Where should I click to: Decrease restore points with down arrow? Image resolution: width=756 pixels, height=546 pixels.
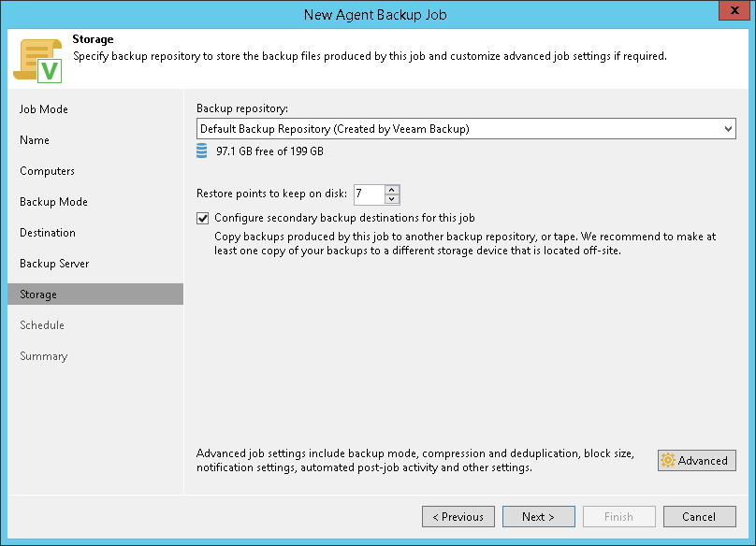[x=392, y=199]
